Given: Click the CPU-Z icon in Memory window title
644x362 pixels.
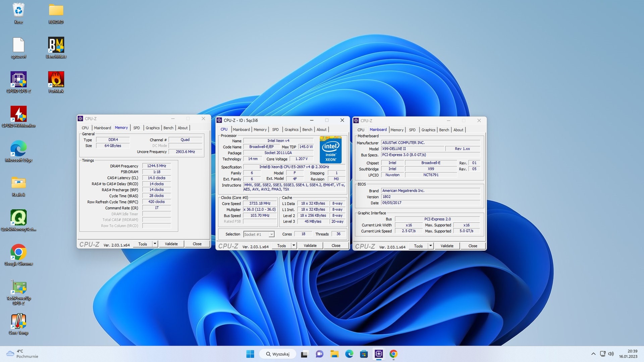Looking at the screenshot, I should pos(80,119).
